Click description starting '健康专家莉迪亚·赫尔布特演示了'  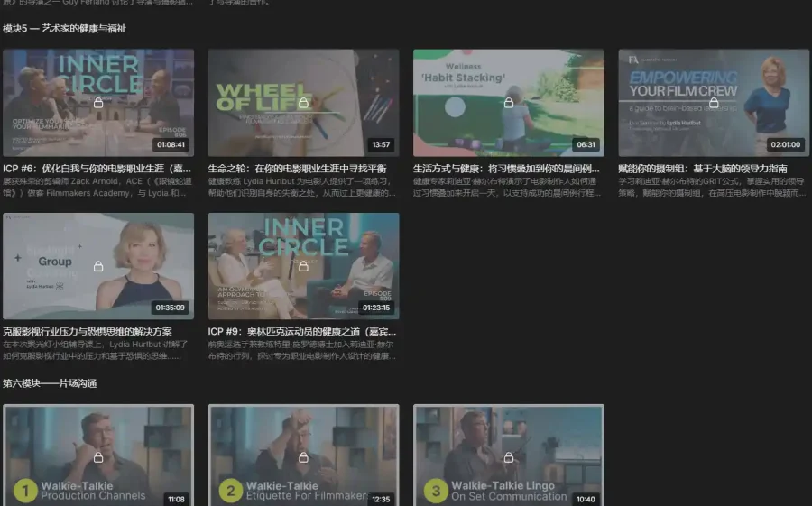(x=507, y=187)
